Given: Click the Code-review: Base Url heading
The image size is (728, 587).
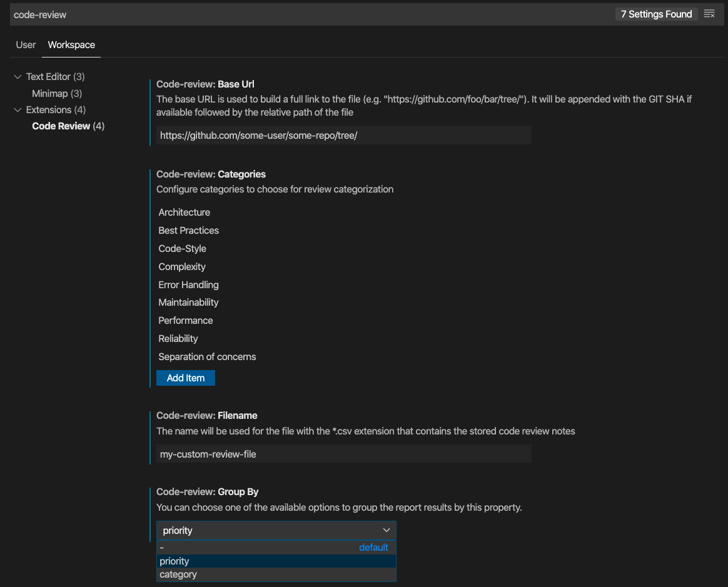Looking at the screenshot, I should [205, 84].
